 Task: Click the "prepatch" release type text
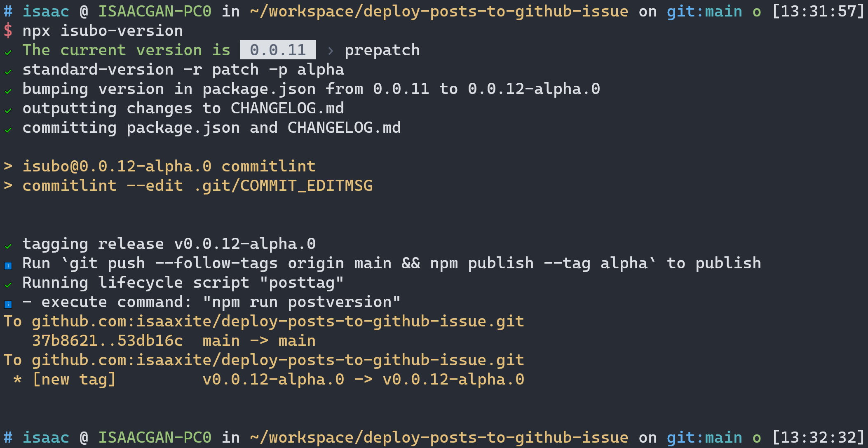pyautogui.click(x=382, y=50)
